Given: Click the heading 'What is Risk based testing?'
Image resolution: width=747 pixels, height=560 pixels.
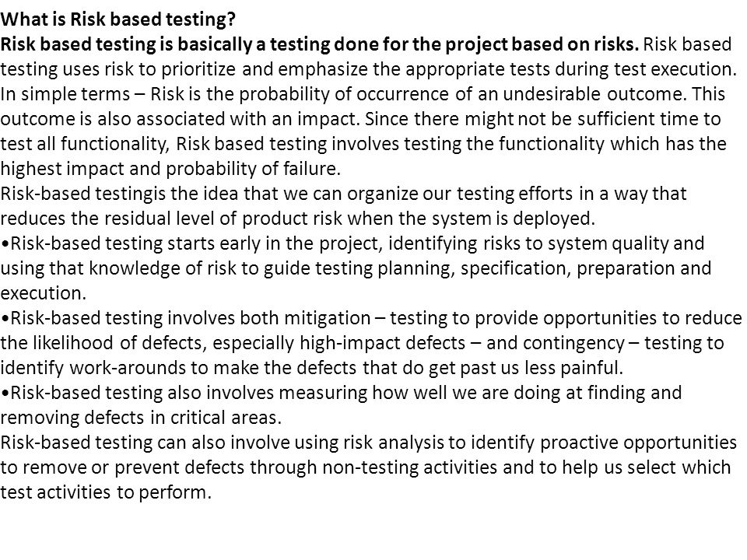Looking at the screenshot, I should (118, 19).
